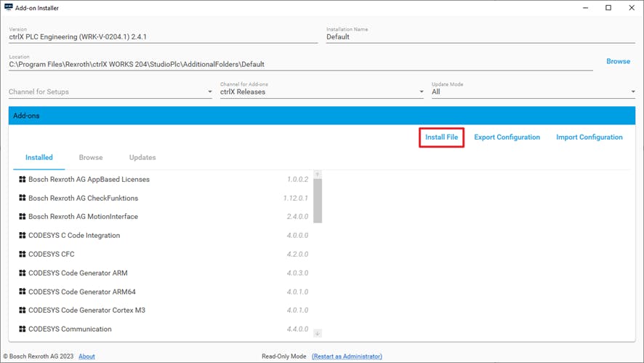Viewport: 644px width, 363px height.
Task: Click Import Configuration
Action: pyautogui.click(x=589, y=137)
